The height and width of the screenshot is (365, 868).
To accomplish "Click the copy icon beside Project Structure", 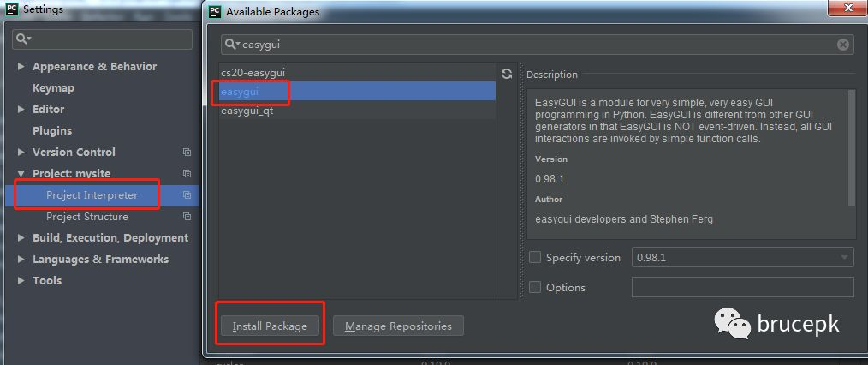I will 187,217.
